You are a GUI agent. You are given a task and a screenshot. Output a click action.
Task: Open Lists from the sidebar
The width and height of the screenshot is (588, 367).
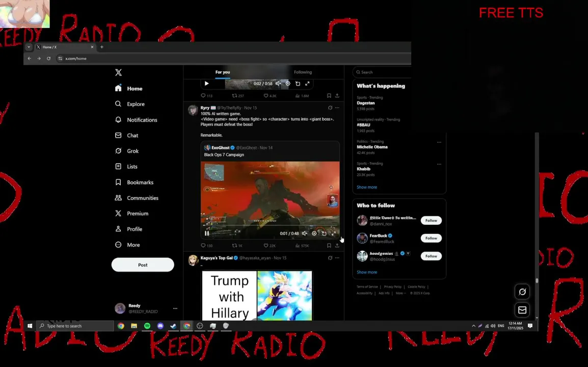pyautogui.click(x=126, y=167)
